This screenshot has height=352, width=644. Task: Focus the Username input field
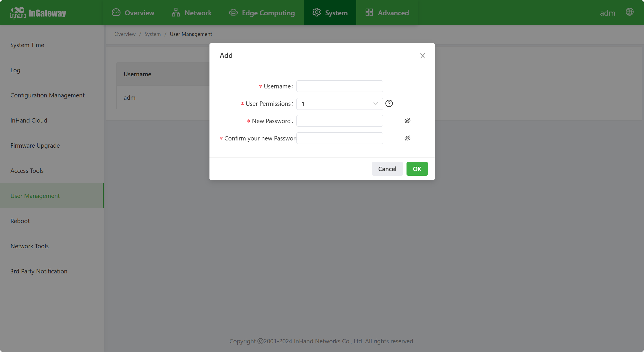click(x=339, y=86)
